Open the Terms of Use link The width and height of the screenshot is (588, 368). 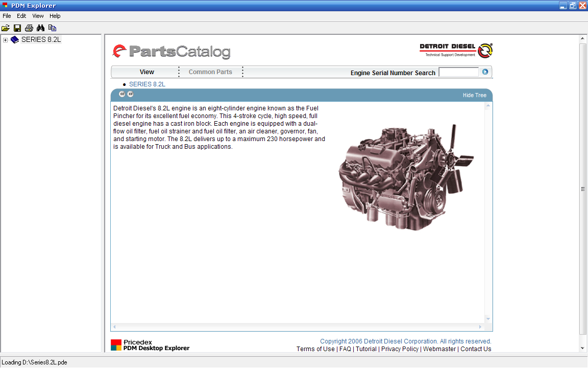tap(315, 349)
